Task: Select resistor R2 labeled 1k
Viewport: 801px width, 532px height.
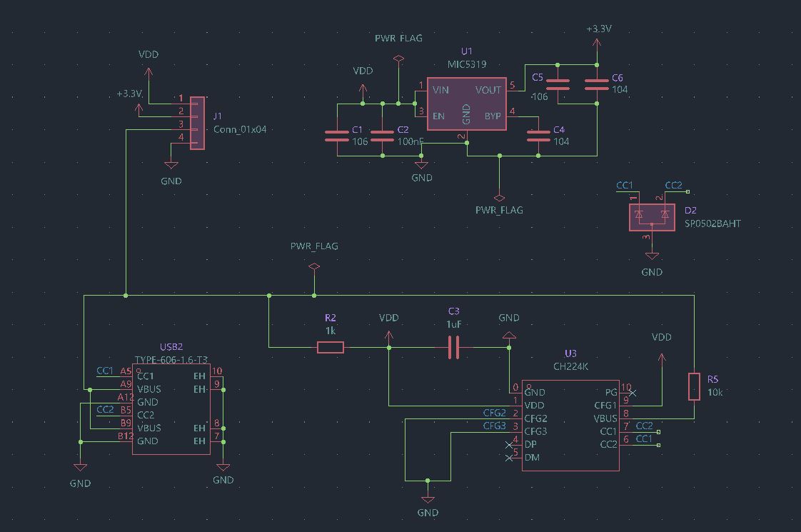Action: [x=329, y=348]
